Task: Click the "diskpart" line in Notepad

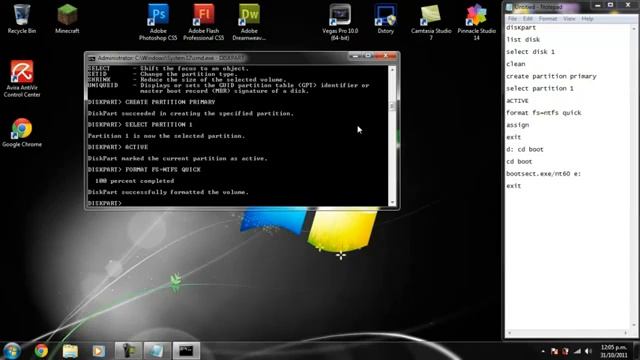Action: point(521,27)
